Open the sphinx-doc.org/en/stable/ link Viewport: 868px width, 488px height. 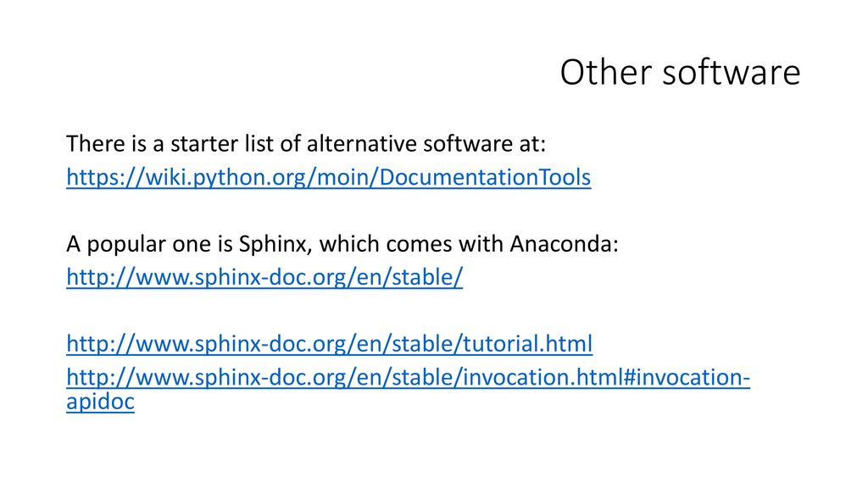pyautogui.click(x=264, y=277)
